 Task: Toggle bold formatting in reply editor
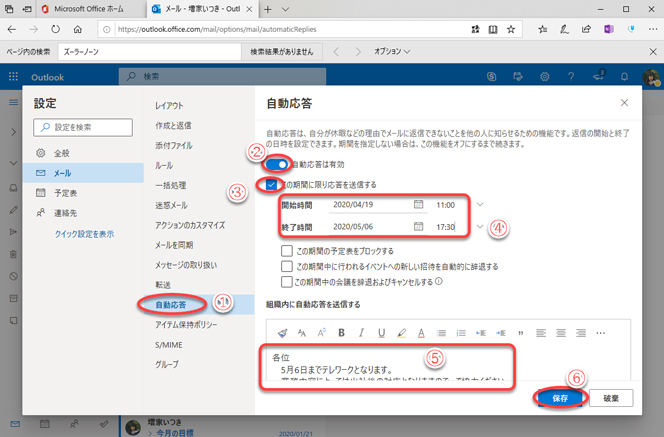click(x=341, y=333)
